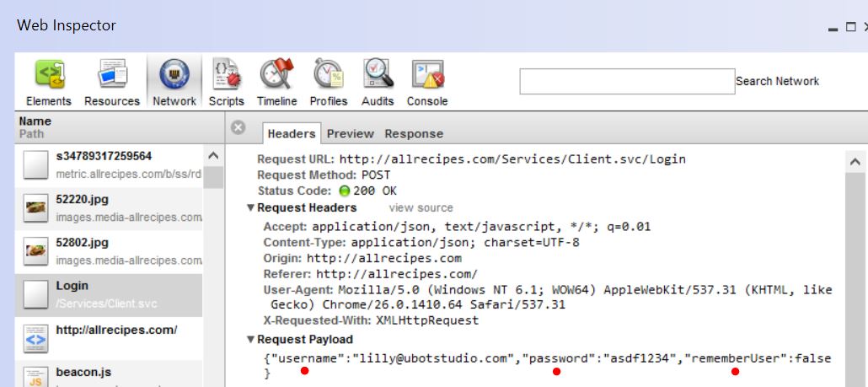
Task: Select the Login request row
Action: click(109, 295)
